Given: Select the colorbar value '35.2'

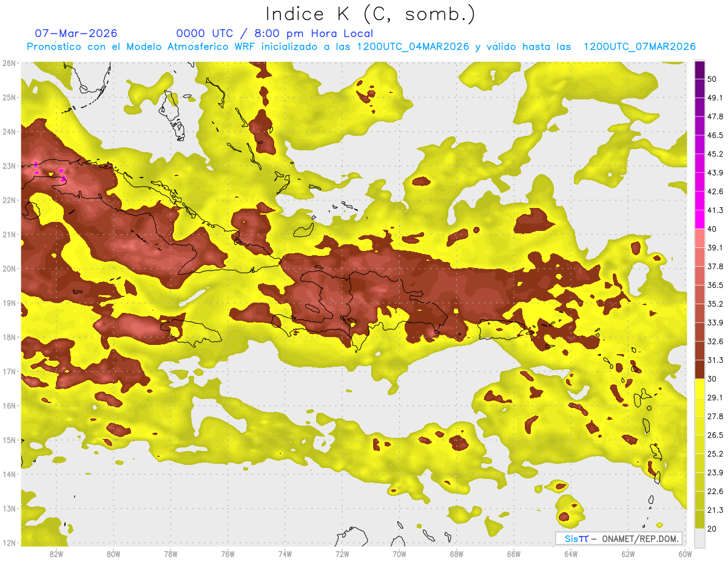Looking at the screenshot, I should coord(715,304).
